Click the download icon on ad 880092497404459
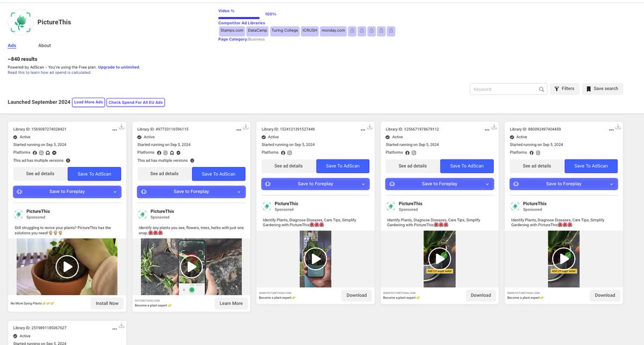The width and height of the screenshot is (644, 345). tap(618, 127)
